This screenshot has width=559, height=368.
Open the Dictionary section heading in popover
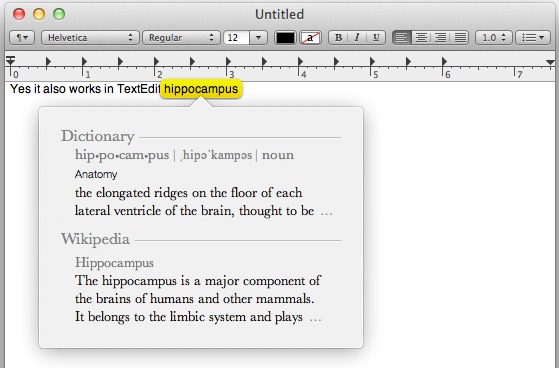(x=97, y=136)
